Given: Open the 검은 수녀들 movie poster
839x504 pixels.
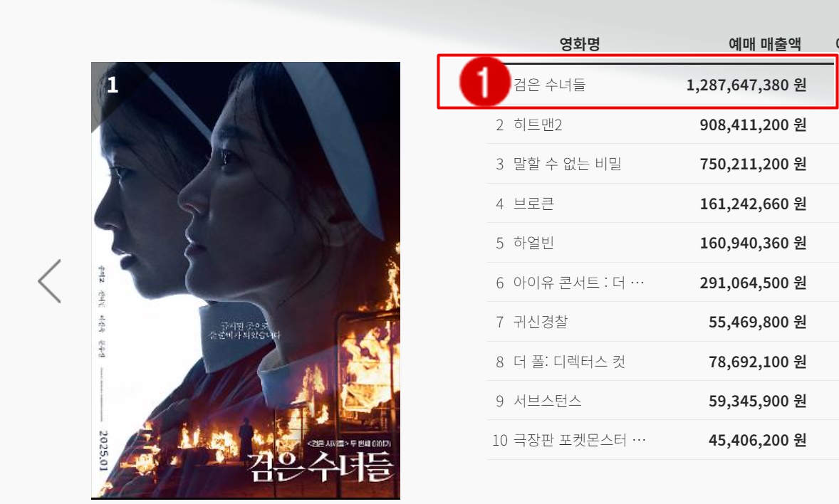Looking at the screenshot, I should tap(246, 280).
